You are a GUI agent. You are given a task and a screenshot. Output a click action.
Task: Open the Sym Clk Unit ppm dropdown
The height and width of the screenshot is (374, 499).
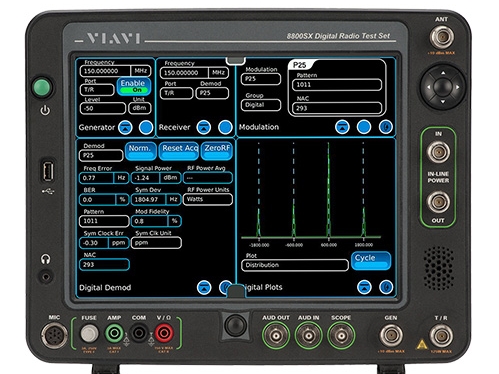156,243
